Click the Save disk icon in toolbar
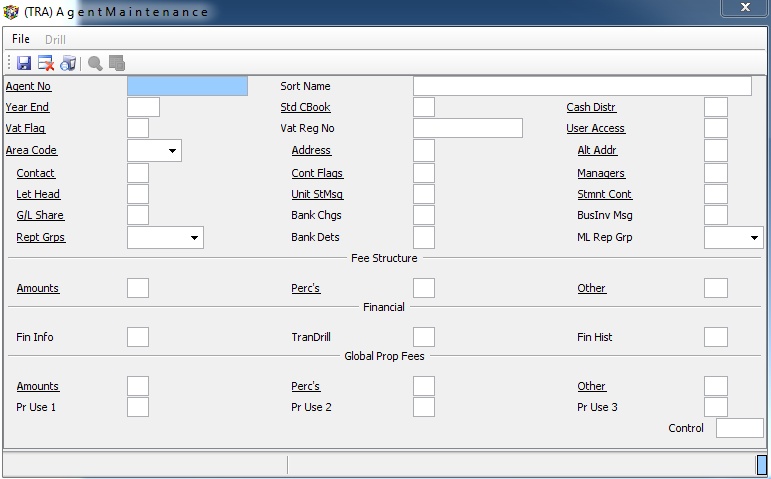This screenshot has width=771, height=479. click(24, 63)
